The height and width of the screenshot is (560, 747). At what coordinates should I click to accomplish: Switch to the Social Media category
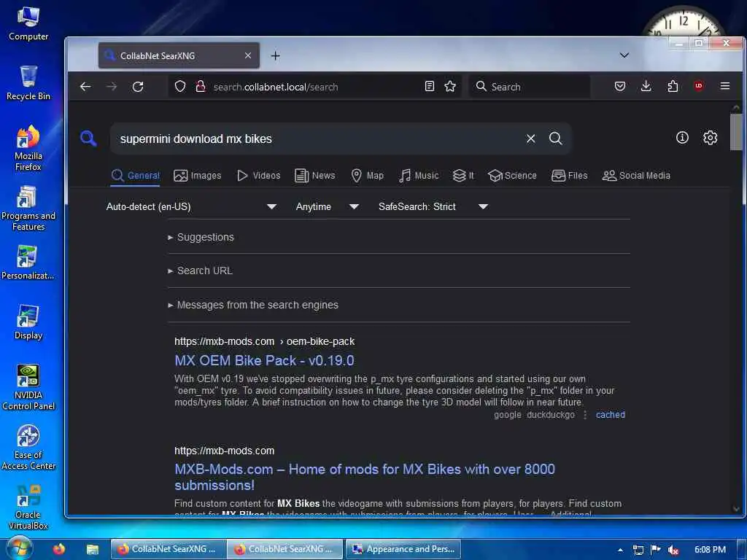(x=636, y=176)
